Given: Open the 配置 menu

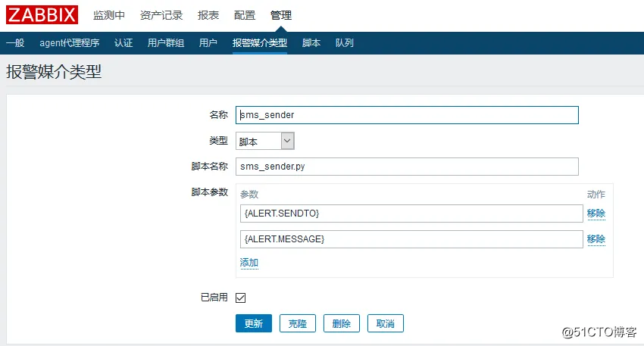Looking at the screenshot, I should click(x=245, y=15).
